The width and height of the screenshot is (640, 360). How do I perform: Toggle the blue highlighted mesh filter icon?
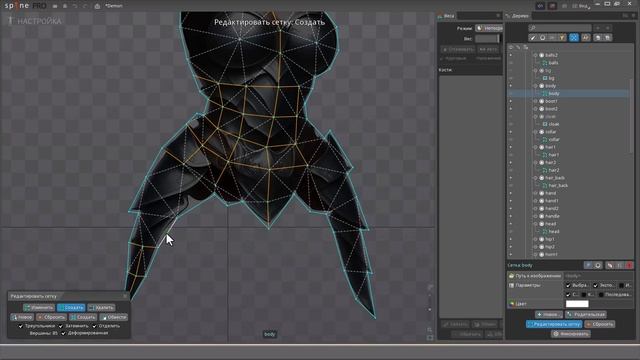pos(573,38)
